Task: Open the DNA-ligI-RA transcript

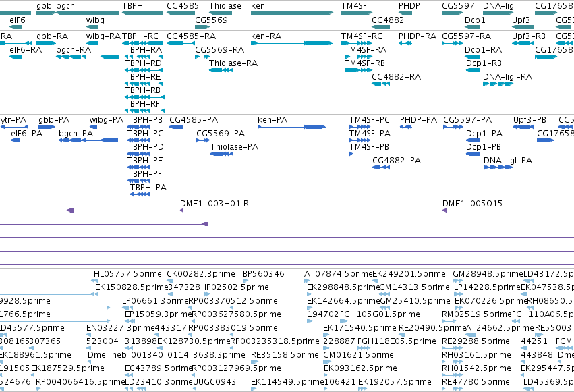Action: click(x=498, y=84)
